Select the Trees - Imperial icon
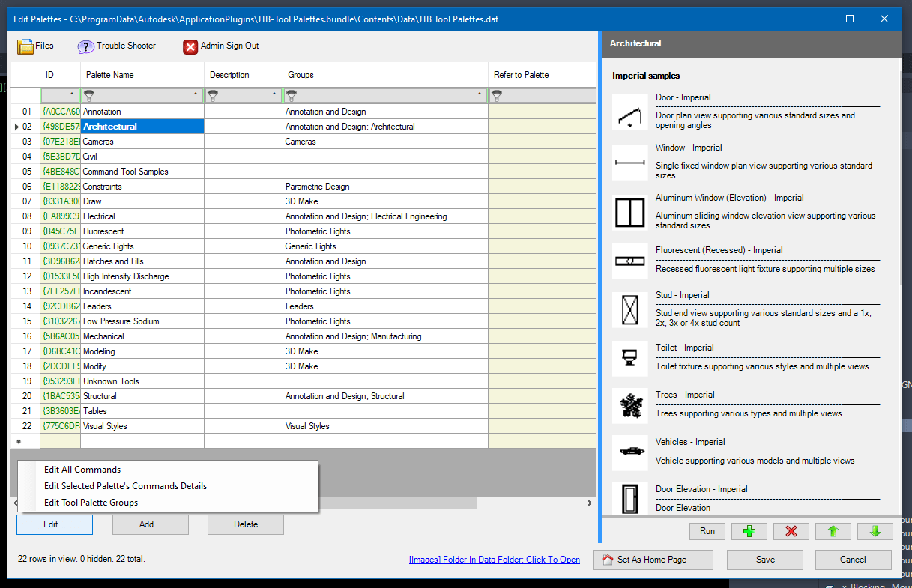The height and width of the screenshot is (588, 912). click(x=629, y=405)
